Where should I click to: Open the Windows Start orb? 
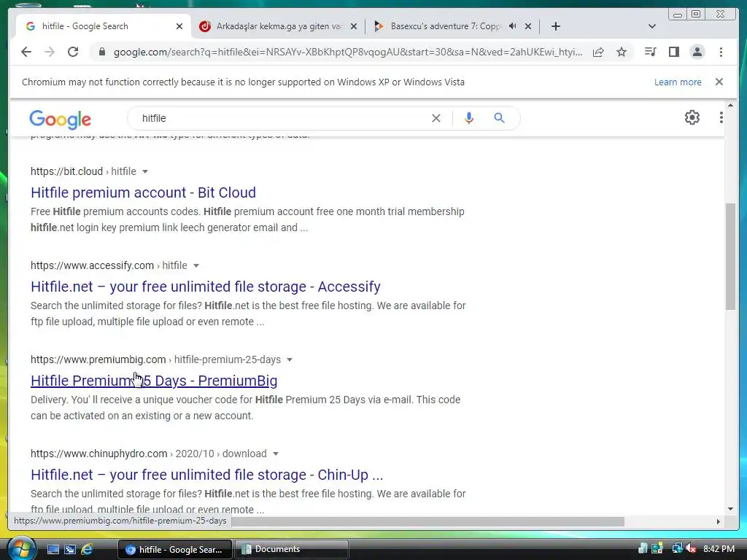coord(21,548)
